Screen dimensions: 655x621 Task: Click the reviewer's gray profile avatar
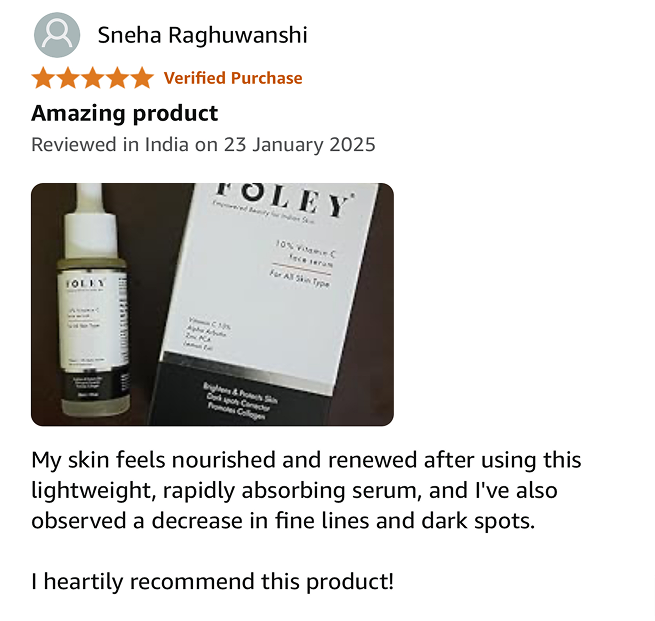[57, 35]
